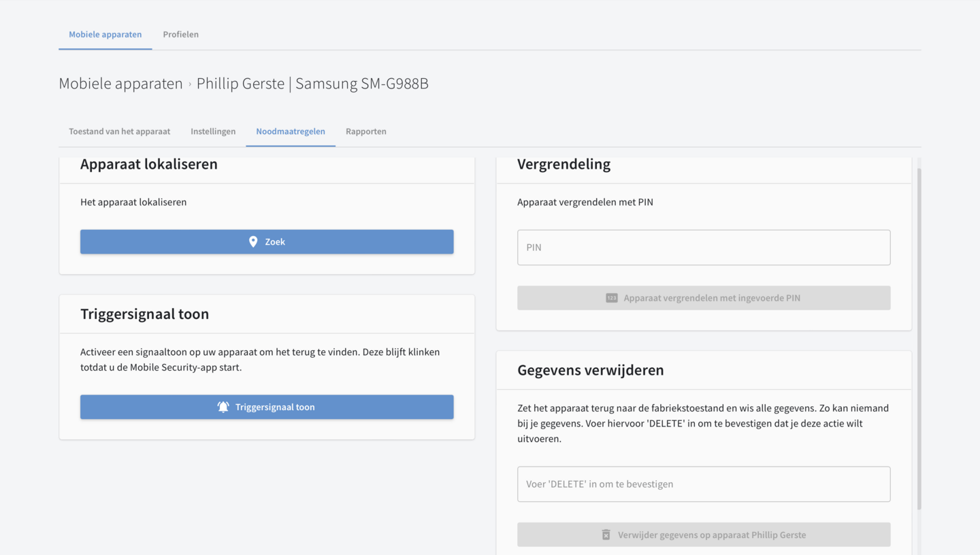
Task: Switch to the Profielen tab
Action: click(x=180, y=35)
